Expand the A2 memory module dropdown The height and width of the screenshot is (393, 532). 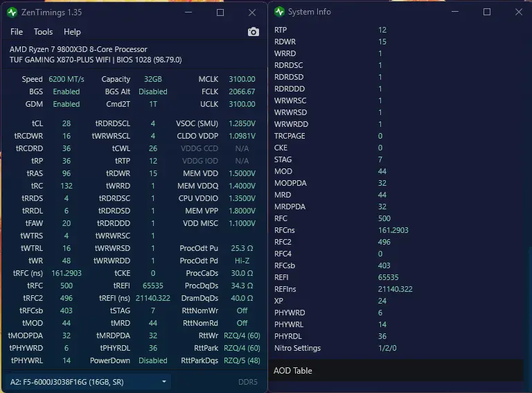pyautogui.click(x=88, y=382)
